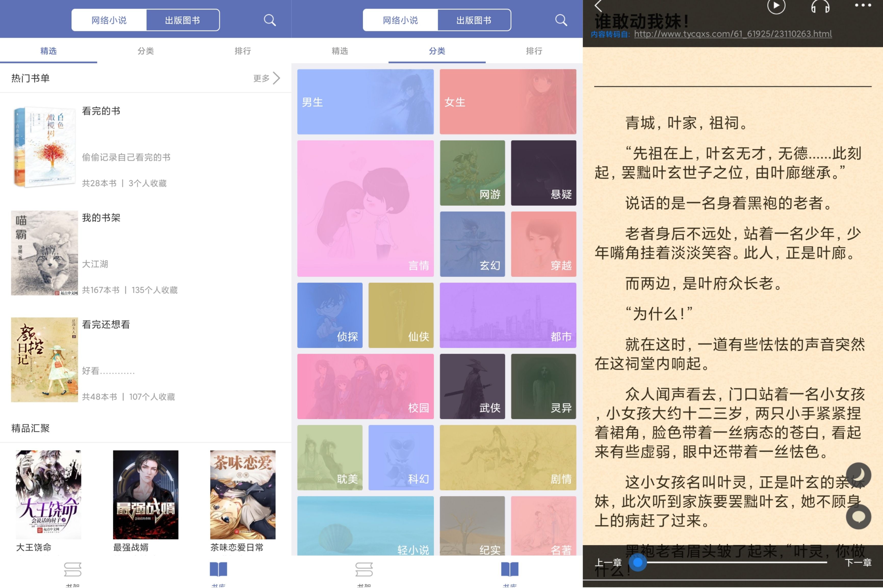Switch the category page to 网络小说

[x=400, y=20]
